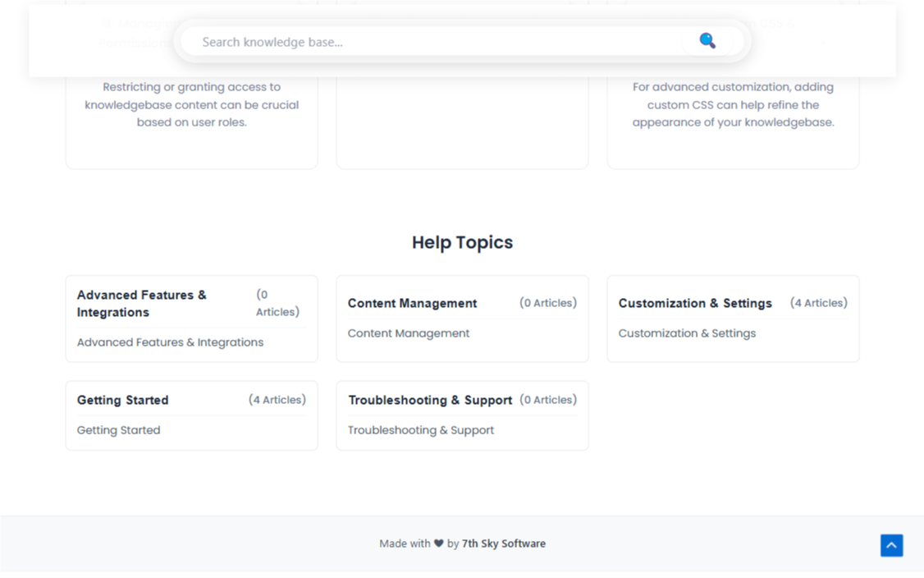This screenshot has height=578, width=924.
Task: Open the Advanced Features & Integrations topic
Action: [141, 303]
